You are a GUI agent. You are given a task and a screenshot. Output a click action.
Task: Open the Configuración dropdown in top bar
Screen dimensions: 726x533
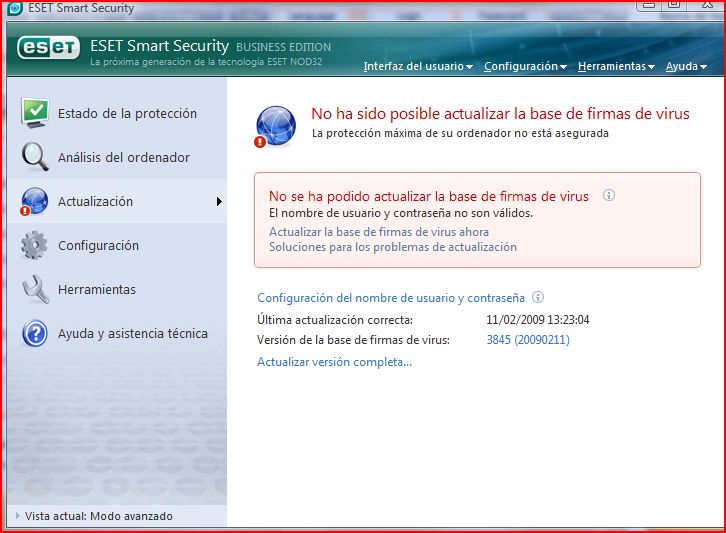[x=525, y=67]
